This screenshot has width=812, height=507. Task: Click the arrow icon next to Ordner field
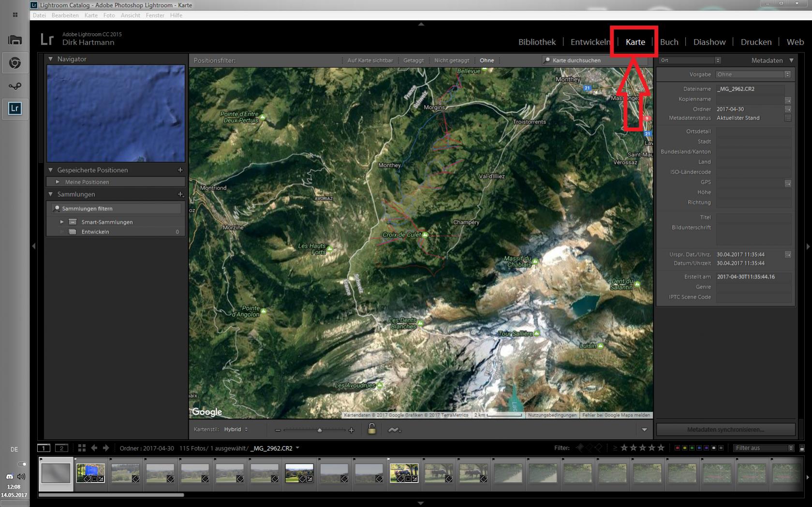788,109
